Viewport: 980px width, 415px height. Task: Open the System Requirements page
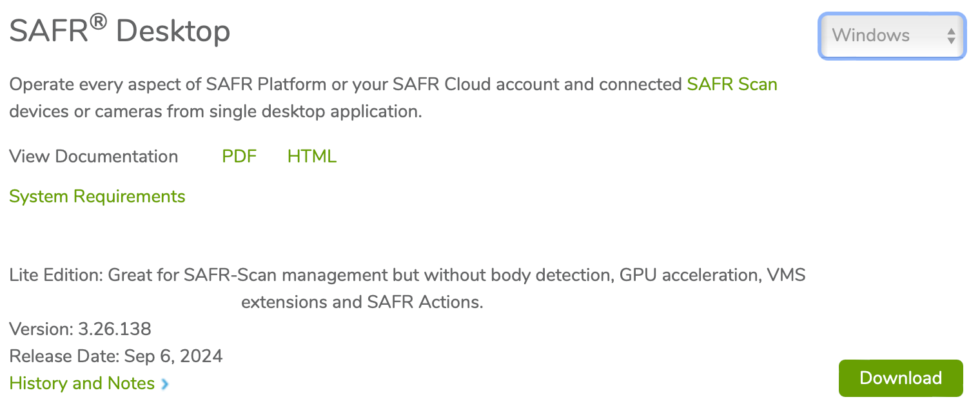[x=97, y=197]
